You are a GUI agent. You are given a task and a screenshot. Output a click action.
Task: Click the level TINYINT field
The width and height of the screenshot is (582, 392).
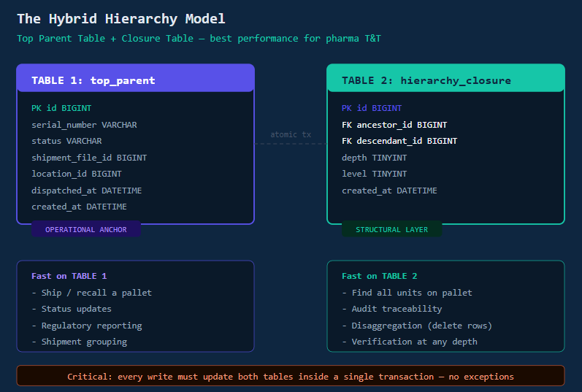[374, 174]
